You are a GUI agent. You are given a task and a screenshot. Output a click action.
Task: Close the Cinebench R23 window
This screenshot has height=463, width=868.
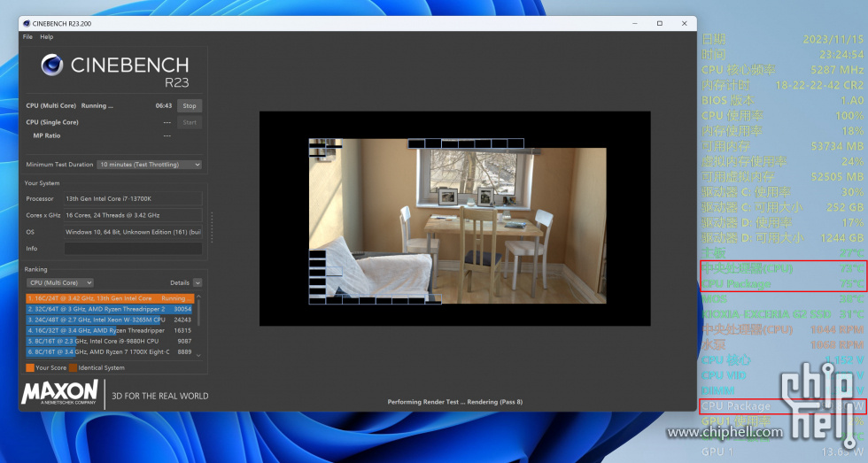[x=684, y=23]
